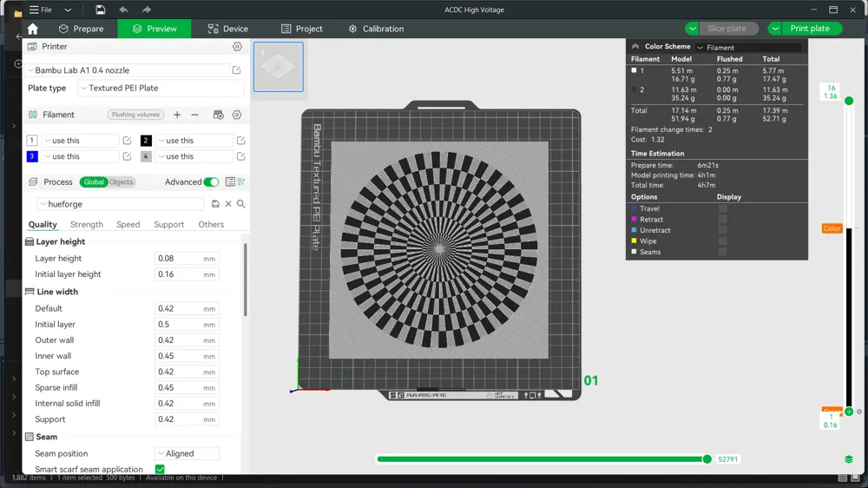Remove a filament with minus icon

tap(194, 115)
